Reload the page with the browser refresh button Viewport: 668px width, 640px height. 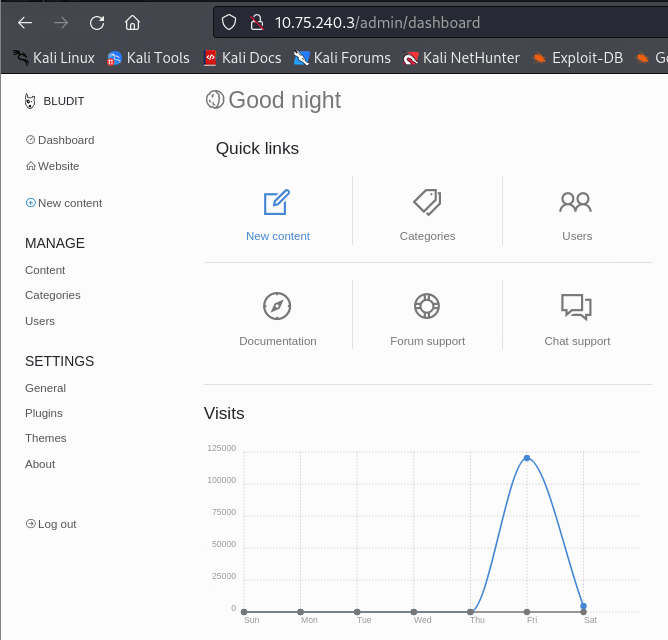click(97, 22)
